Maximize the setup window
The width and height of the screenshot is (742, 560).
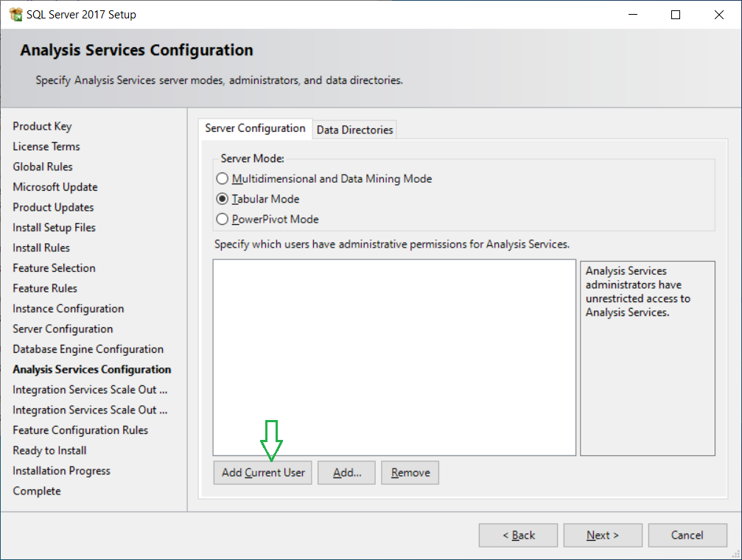[676, 15]
